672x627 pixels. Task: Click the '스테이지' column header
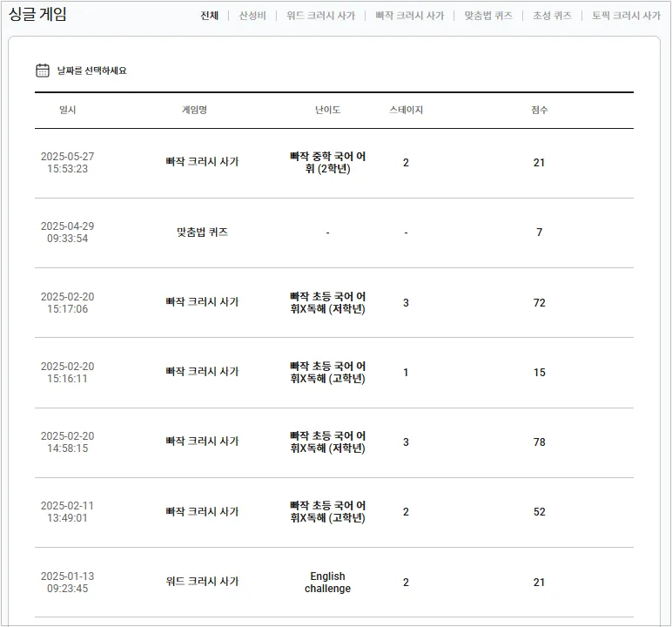406,111
